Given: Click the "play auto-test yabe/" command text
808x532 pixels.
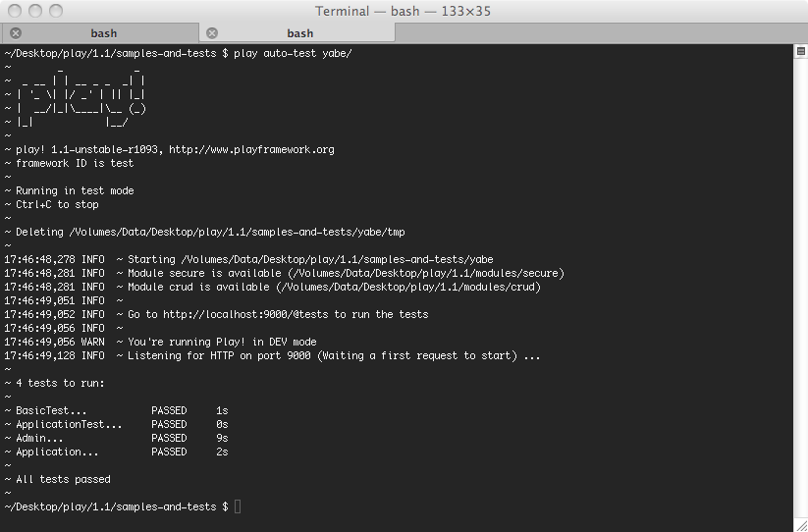Looking at the screenshot, I should click(293, 54).
